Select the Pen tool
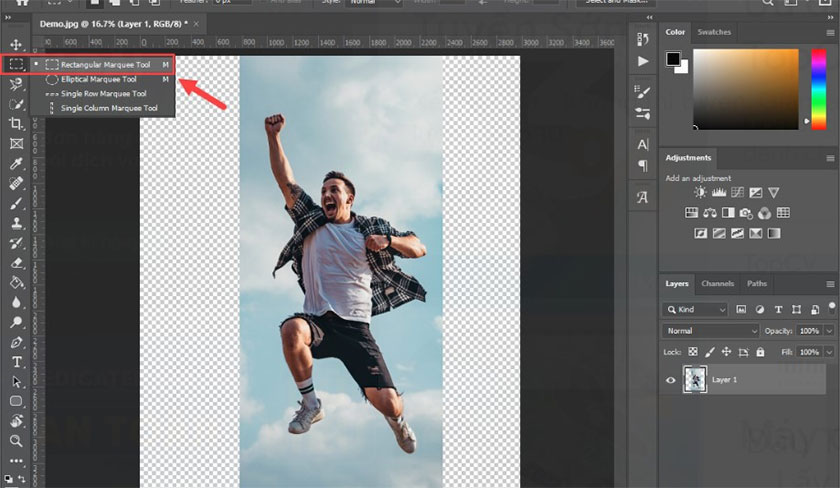This screenshot has width=840, height=488. (x=16, y=342)
